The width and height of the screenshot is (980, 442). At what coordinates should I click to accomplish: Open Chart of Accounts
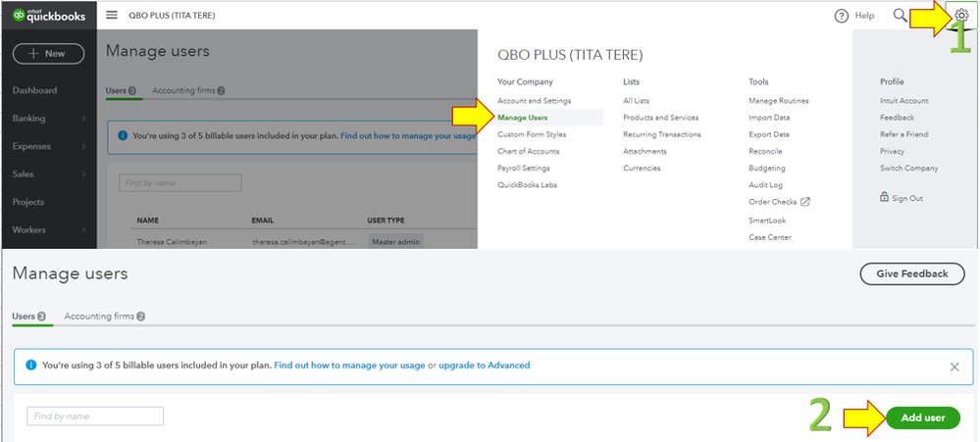(x=528, y=151)
